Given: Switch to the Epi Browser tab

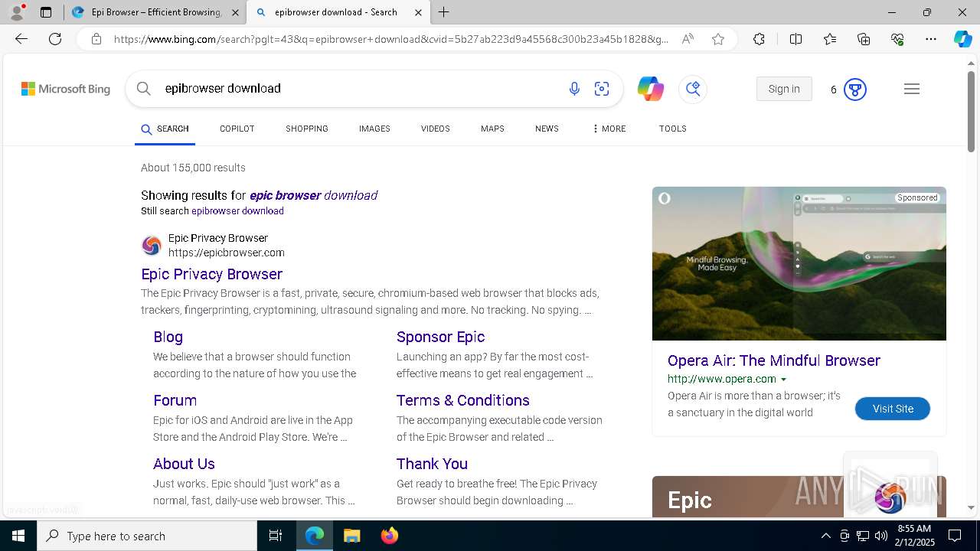Looking at the screenshot, I should coord(155,12).
